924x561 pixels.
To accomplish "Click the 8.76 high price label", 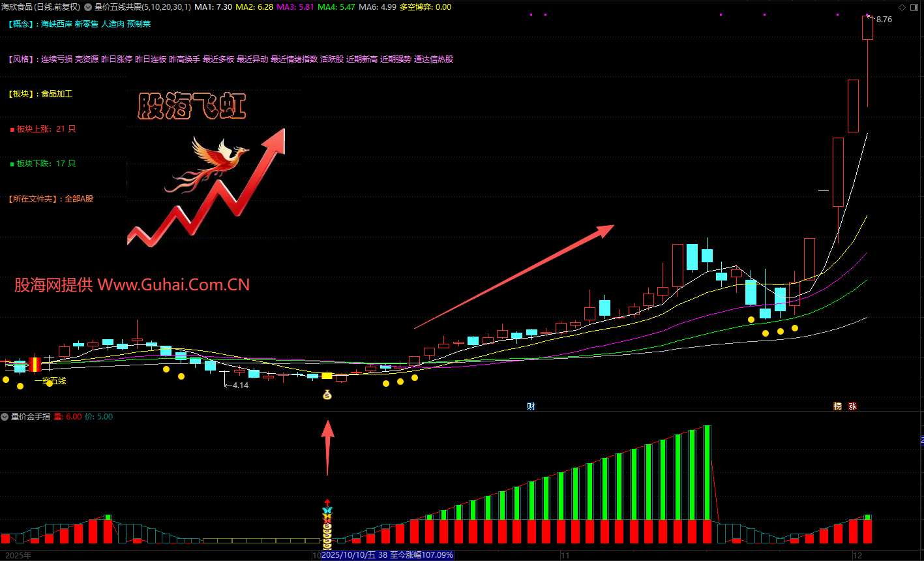I will pos(884,20).
